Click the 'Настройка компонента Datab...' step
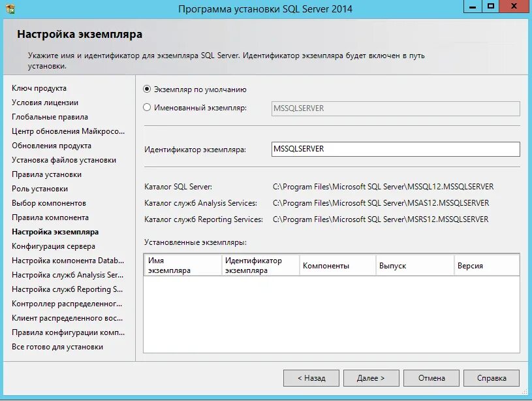532x401 pixels. pyautogui.click(x=68, y=261)
